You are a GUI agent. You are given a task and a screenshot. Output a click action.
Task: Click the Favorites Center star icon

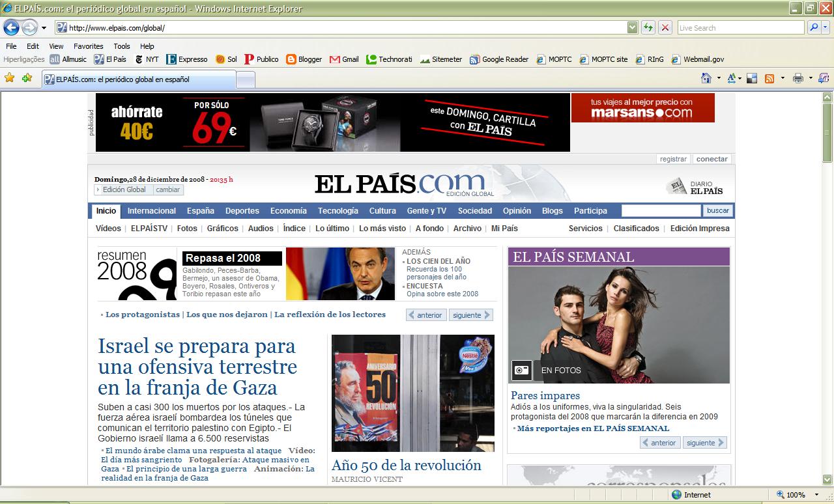10,78
